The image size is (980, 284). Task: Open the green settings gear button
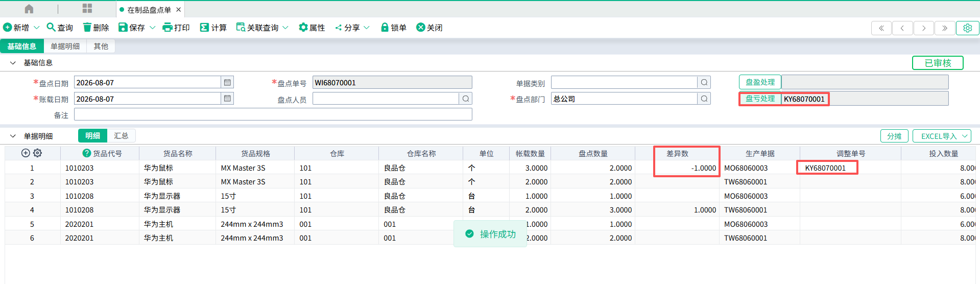tap(968, 28)
